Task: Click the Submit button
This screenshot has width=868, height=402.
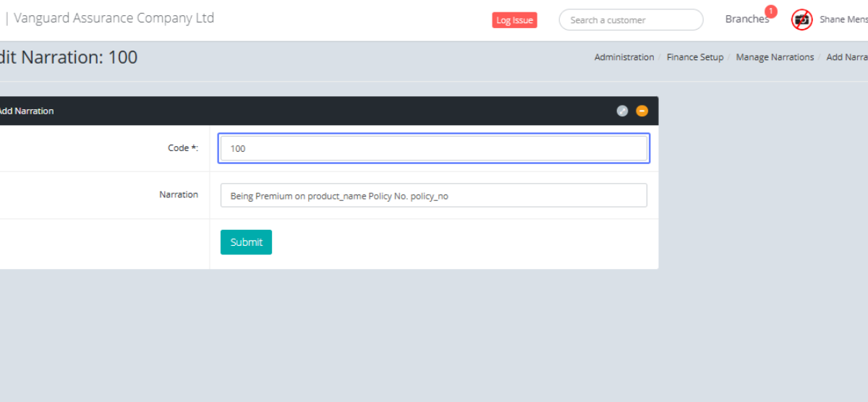Action: click(x=246, y=242)
